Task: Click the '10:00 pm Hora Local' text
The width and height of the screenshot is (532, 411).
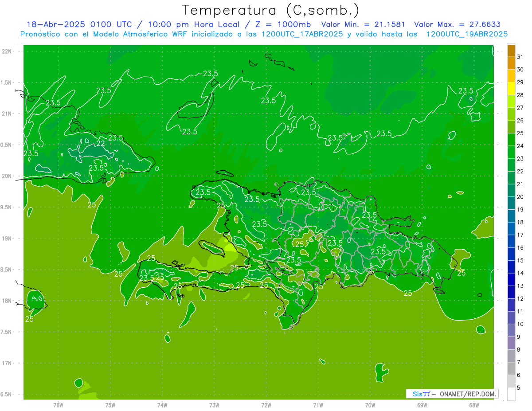Action: pyautogui.click(x=192, y=25)
